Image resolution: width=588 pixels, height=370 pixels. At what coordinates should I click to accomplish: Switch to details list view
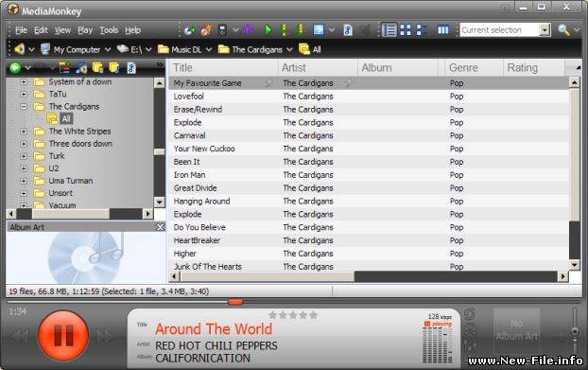(x=389, y=29)
